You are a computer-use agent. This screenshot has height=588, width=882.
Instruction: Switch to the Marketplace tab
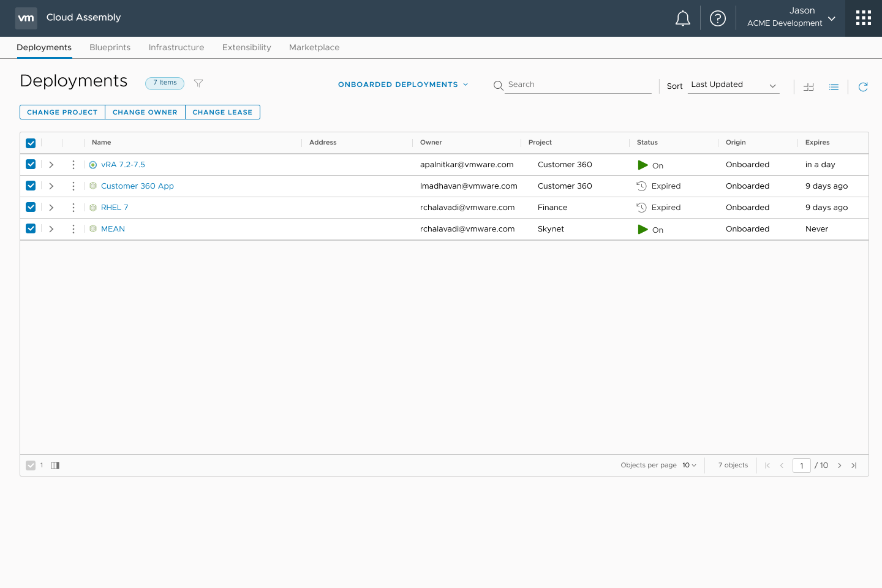tap(314, 47)
